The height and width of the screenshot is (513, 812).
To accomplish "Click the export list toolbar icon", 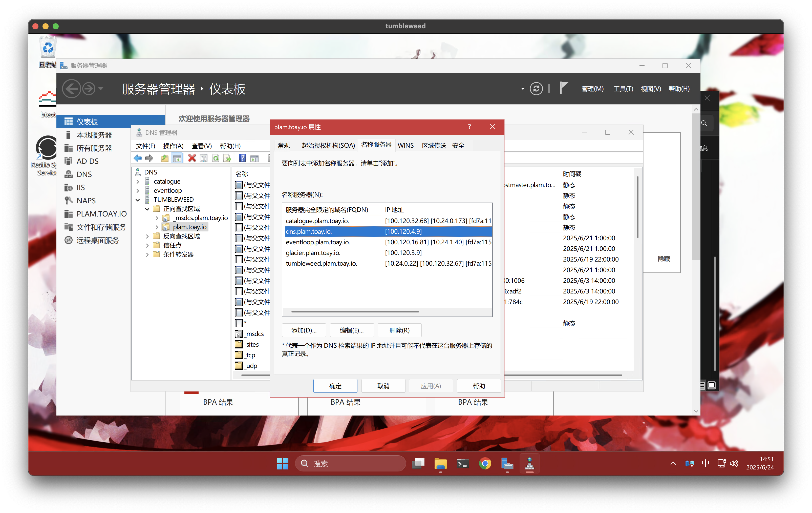I will pyautogui.click(x=227, y=158).
